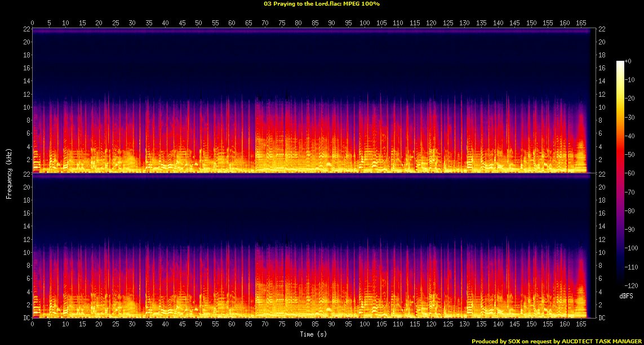The width and height of the screenshot is (644, 345).
Task: Click the 'DC' label at bottom left axis
Action: (x=26, y=318)
